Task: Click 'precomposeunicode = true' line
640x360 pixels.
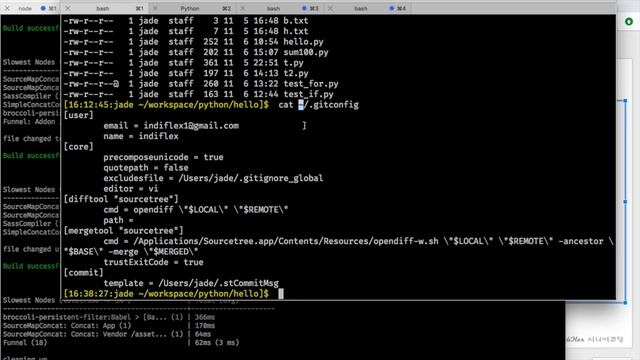Action: pos(163,157)
